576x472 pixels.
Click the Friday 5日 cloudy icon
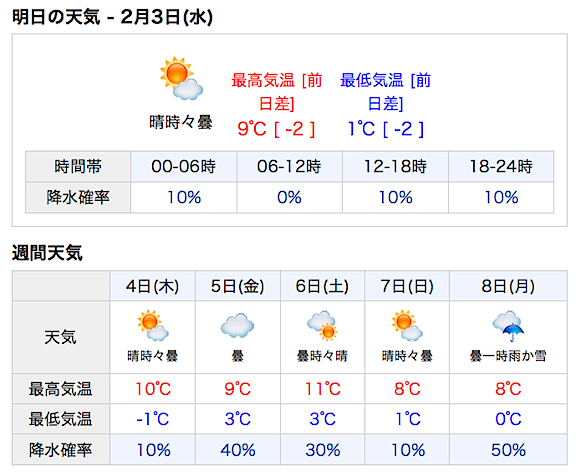coord(237,325)
